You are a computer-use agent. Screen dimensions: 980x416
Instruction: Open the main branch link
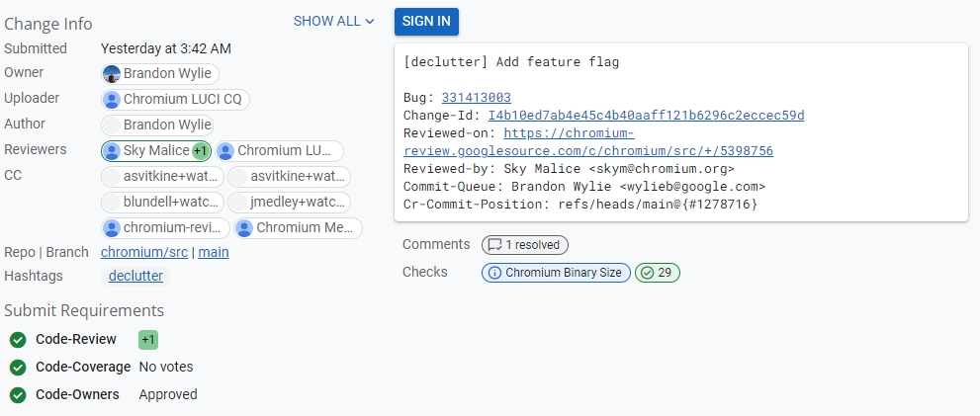[214, 252]
